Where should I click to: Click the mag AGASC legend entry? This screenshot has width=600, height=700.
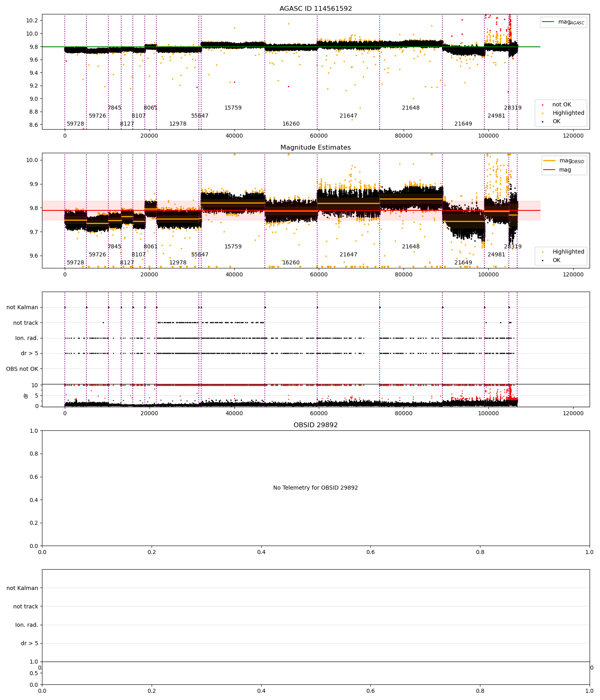pyautogui.click(x=563, y=22)
